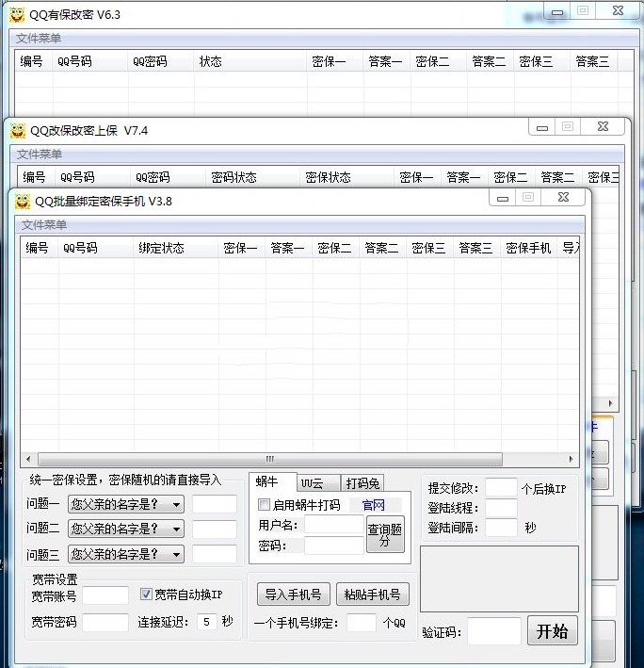Click the 密码状态 column header in V7.4 window
Image resolution: width=644 pixels, height=668 pixels.
click(x=253, y=177)
